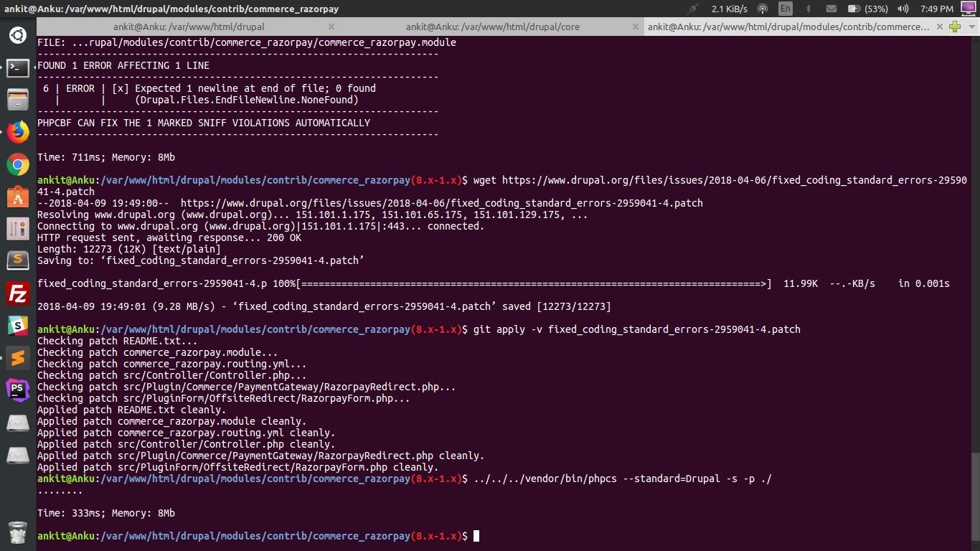Click 'Applied patch …/RazorpayForm.php cleanly.' line
The image size is (980, 551).
click(238, 467)
